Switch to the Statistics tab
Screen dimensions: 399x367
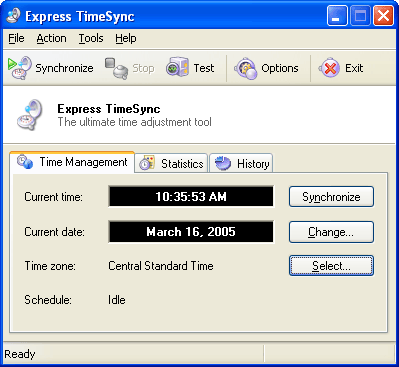pos(171,163)
